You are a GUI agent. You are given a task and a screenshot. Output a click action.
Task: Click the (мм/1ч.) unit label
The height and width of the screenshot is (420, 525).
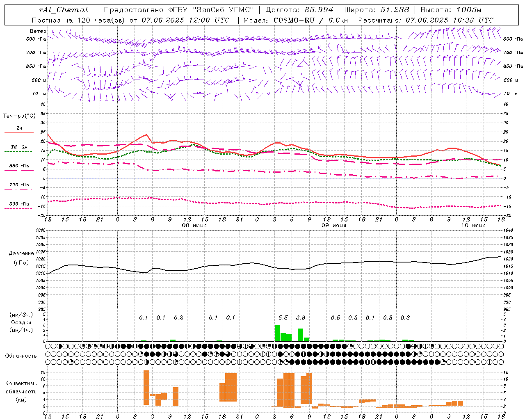click(21, 330)
